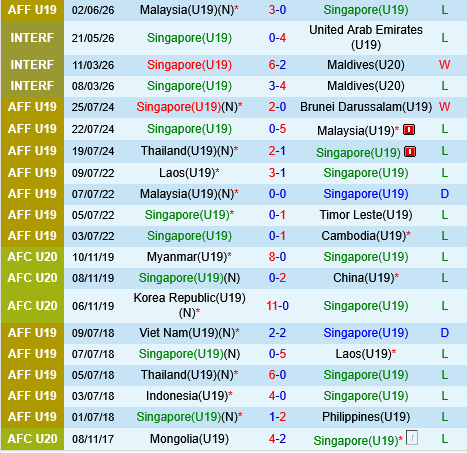The image size is (467, 453).
Task: Click Malaysia(U19)(N) in the 02/06/26 row
Action: pyautogui.click(x=187, y=10)
